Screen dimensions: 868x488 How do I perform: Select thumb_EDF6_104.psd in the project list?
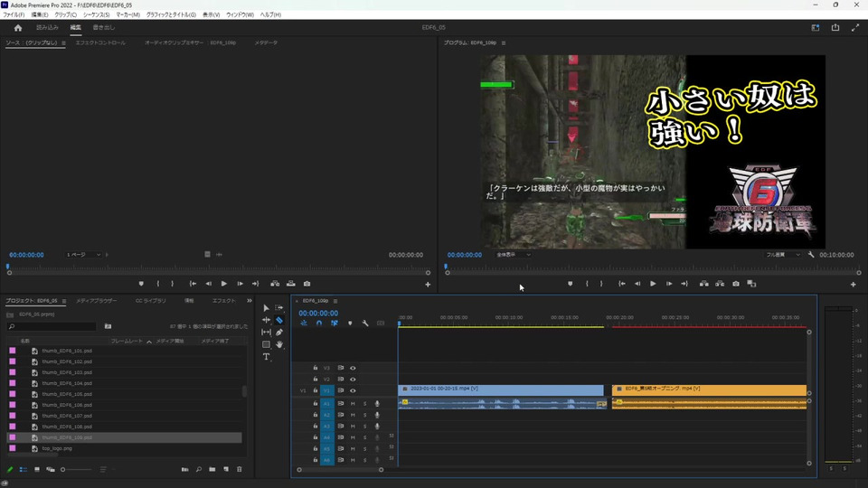(67, 383)
